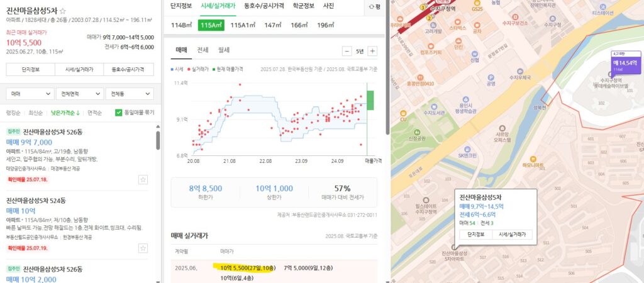Open the 전체동 dropdown
644x283 pixels.
click(x=130, y=94)
